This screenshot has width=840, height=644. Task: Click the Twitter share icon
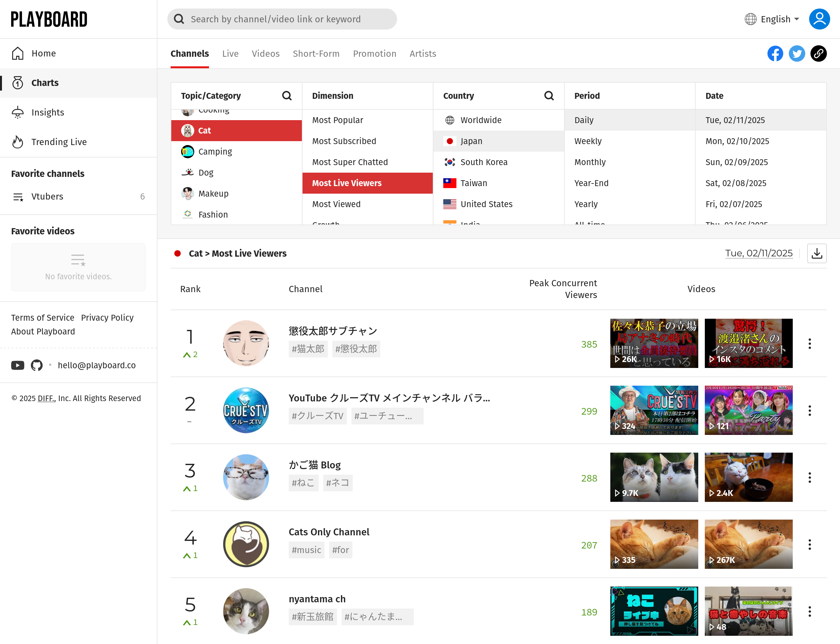797,54
